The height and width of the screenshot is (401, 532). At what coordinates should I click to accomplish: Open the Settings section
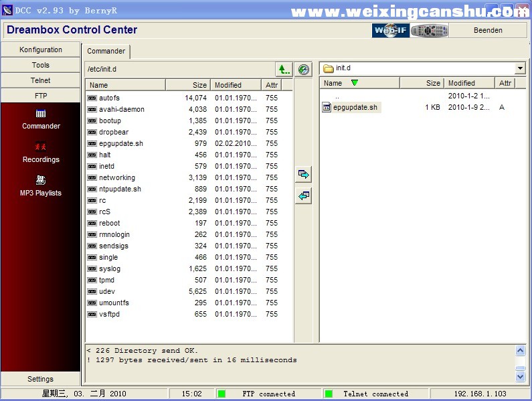(x=41, y=379)
